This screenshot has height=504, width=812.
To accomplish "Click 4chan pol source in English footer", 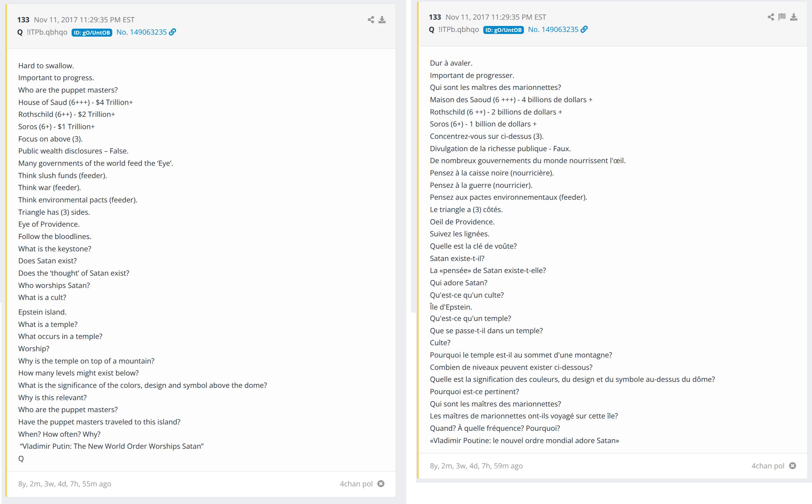I will click(x=356, y=484).
